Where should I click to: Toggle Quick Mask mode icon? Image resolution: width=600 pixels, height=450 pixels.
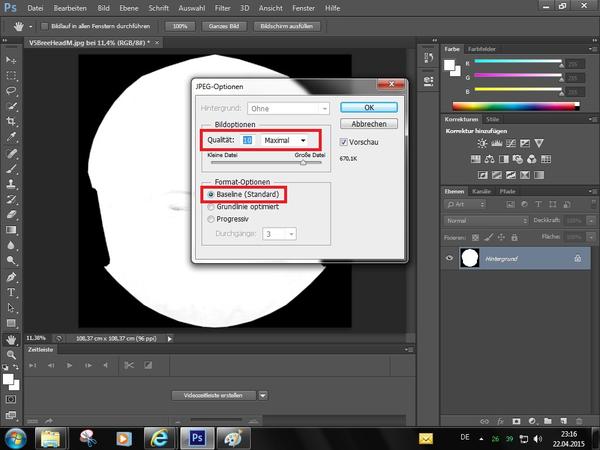(x=11, y=399)
